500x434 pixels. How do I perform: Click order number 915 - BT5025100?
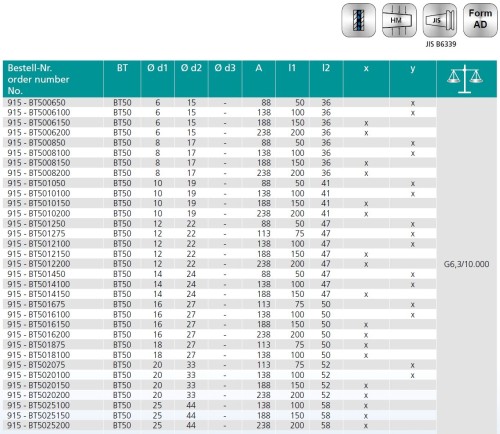click(39, 405)
